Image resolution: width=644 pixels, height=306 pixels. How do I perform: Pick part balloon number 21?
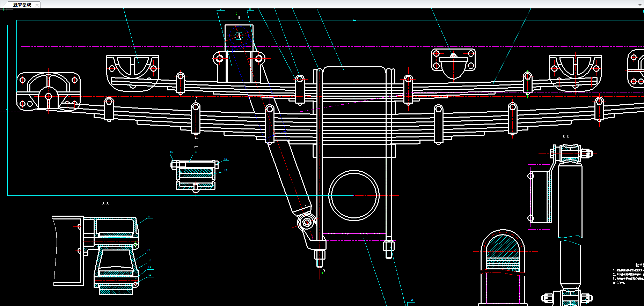coord(412,300)
